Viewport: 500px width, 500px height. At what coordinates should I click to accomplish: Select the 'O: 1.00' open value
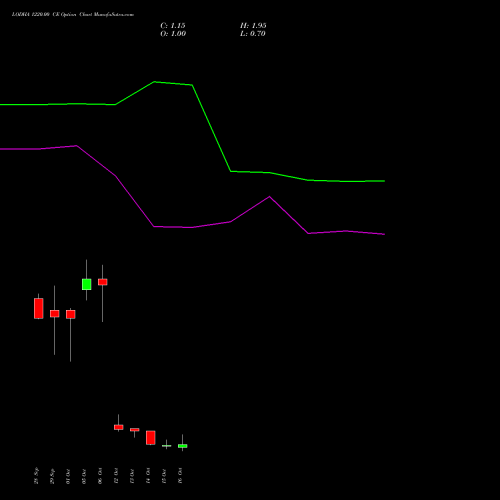tap(173, 34)
